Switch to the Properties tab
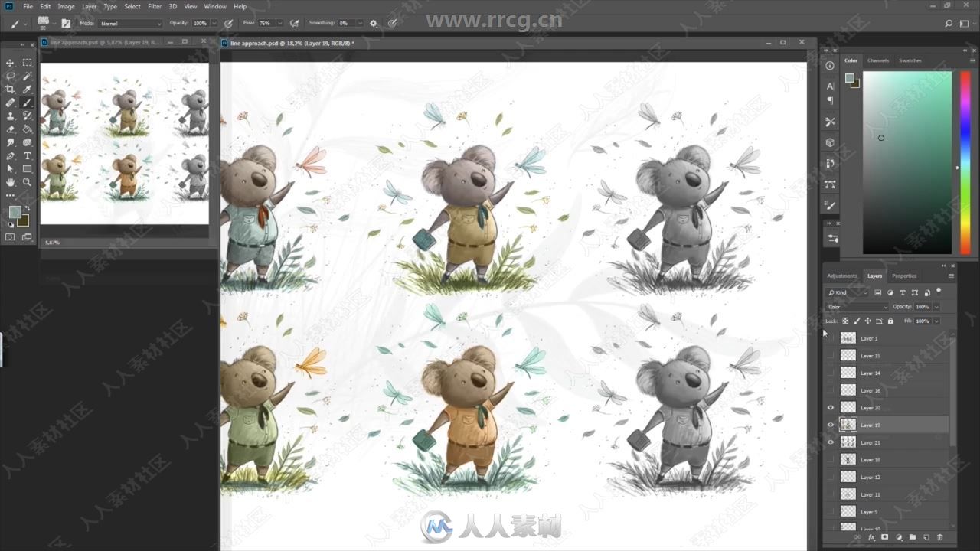Viewport: 980px width, 551px height. click(x=904, y=275)
